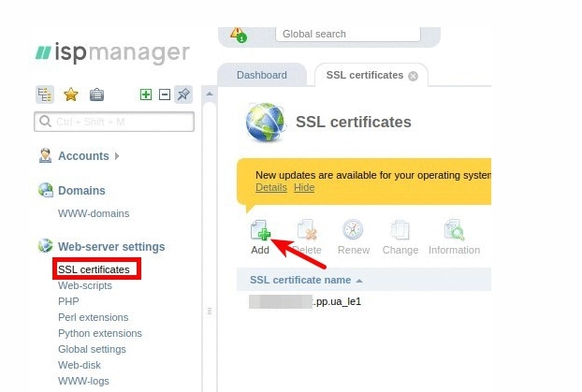The height and width of the screenshot is (392, 582).
Task: Toggle the sidebar pin icon
Action: coord(183,94)
